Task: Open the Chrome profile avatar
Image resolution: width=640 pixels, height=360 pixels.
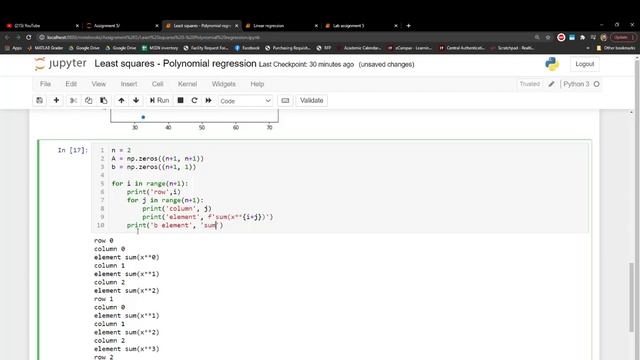Action: (604, 37)
